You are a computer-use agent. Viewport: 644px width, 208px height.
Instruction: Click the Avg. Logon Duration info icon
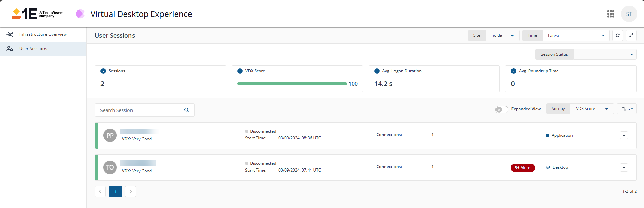tap(377, 71)
